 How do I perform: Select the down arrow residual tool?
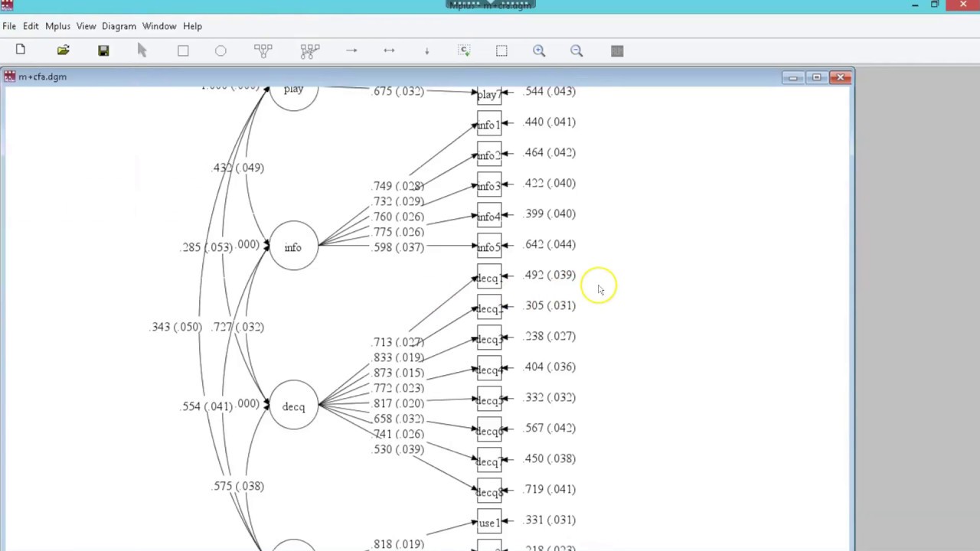pos(426,51)
